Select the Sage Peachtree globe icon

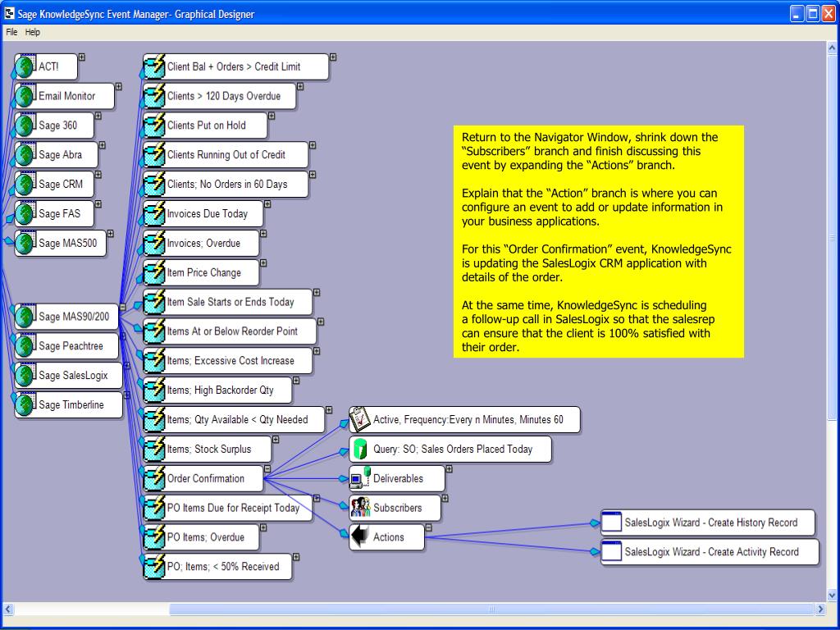(25, 346)
